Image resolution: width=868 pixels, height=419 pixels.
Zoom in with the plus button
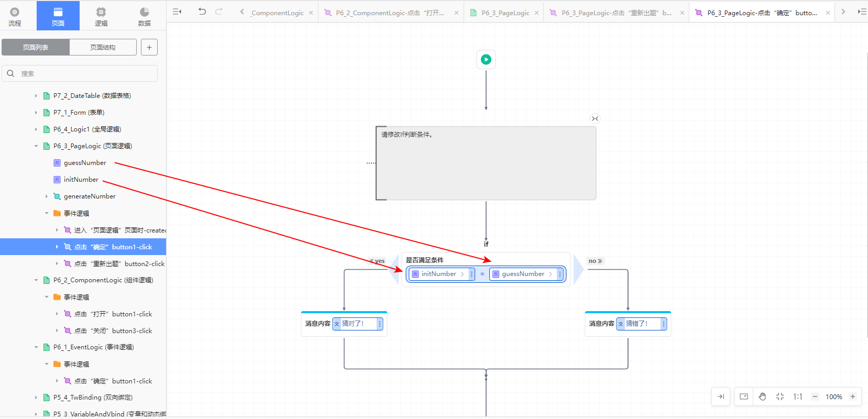(x=853, y=396)
